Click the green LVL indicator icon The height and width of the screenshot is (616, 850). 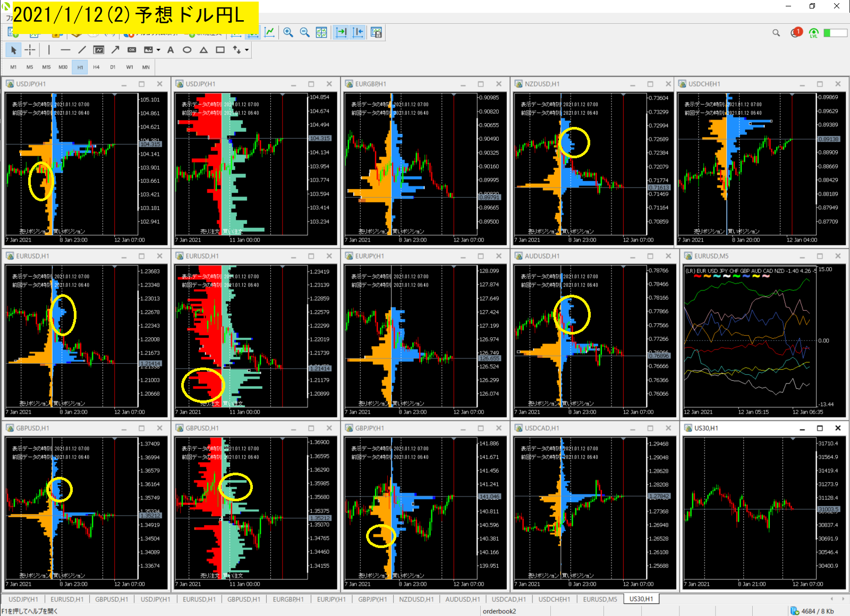[813, 33]
